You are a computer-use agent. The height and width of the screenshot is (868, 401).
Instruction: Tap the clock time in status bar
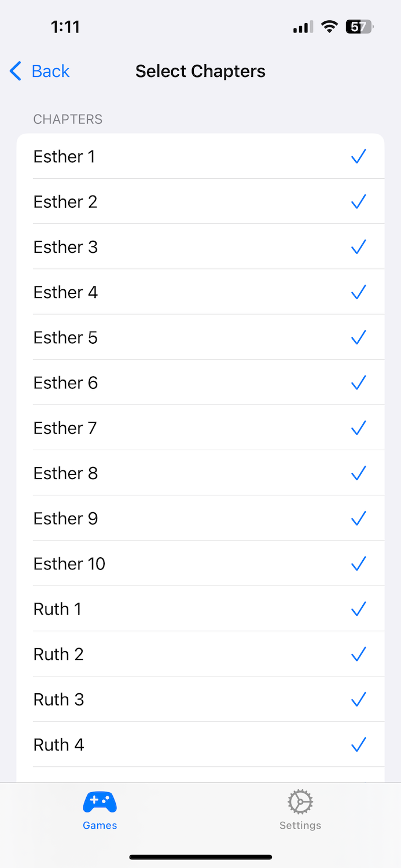[x=65, y=27]
